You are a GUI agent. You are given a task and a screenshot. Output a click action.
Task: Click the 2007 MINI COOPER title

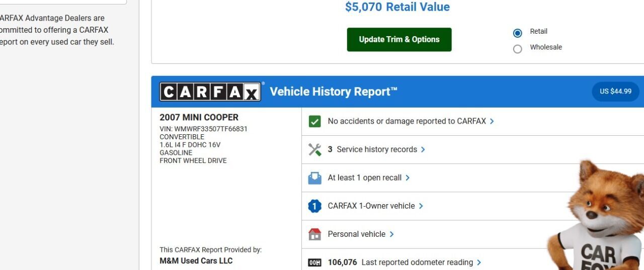point(199,117)
